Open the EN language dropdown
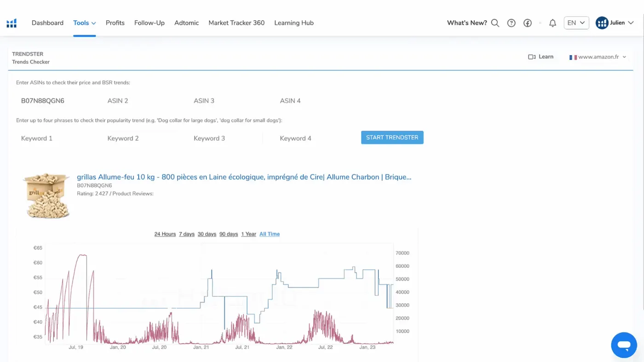Screen dimensions: 644x362 576,23
